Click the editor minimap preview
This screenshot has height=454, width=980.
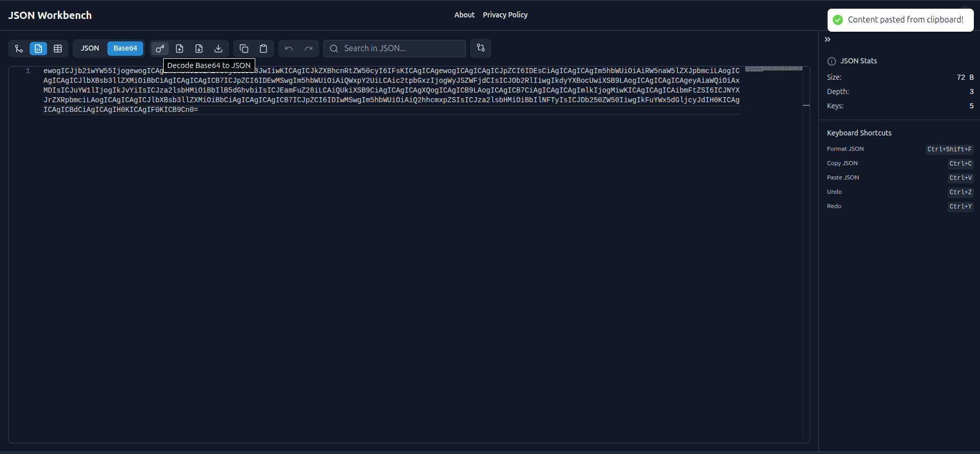tap(773, 69)
